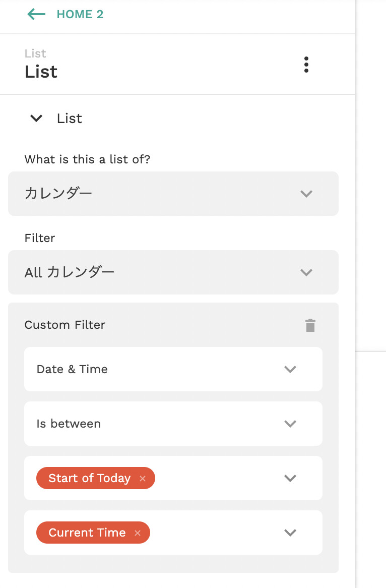Image resolution: width=386 pixels, height=588 pixels.
Task: Click the chevron in the Is between field
Action: point(290,424)
